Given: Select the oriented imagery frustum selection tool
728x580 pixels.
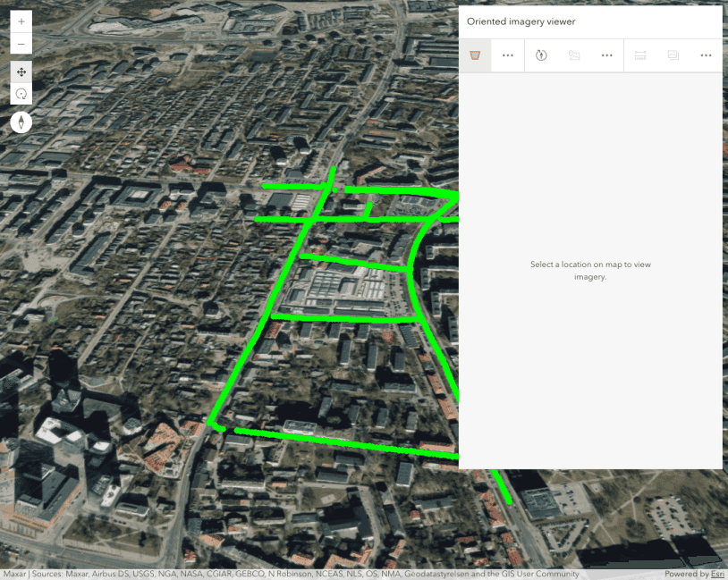Looking at the screenshot, I should pyautogui.click(x=475, y=55).
